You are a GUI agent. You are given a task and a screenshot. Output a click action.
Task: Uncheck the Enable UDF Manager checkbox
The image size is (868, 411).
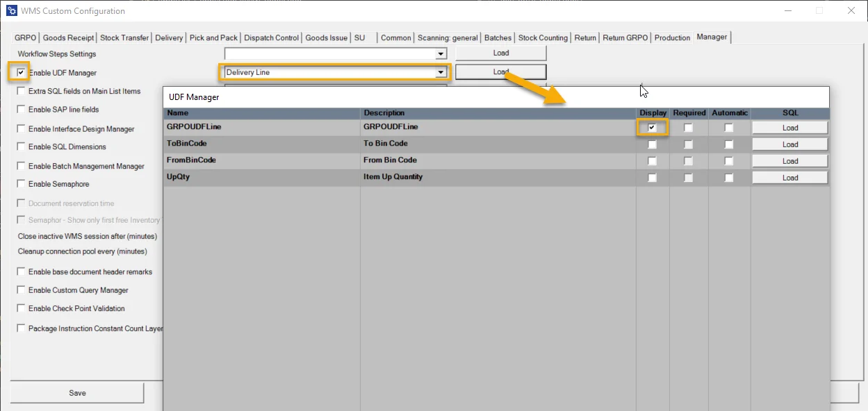tap(21, 72)
